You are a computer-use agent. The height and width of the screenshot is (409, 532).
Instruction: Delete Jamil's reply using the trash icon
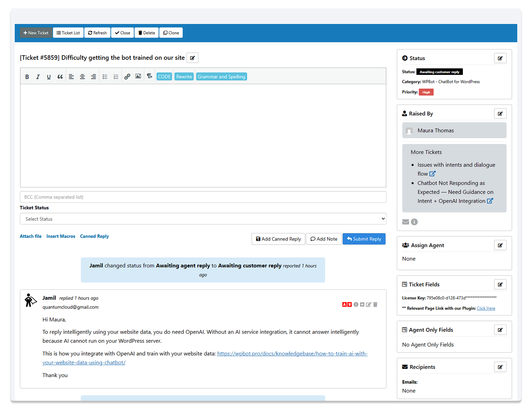coord(375,304)
